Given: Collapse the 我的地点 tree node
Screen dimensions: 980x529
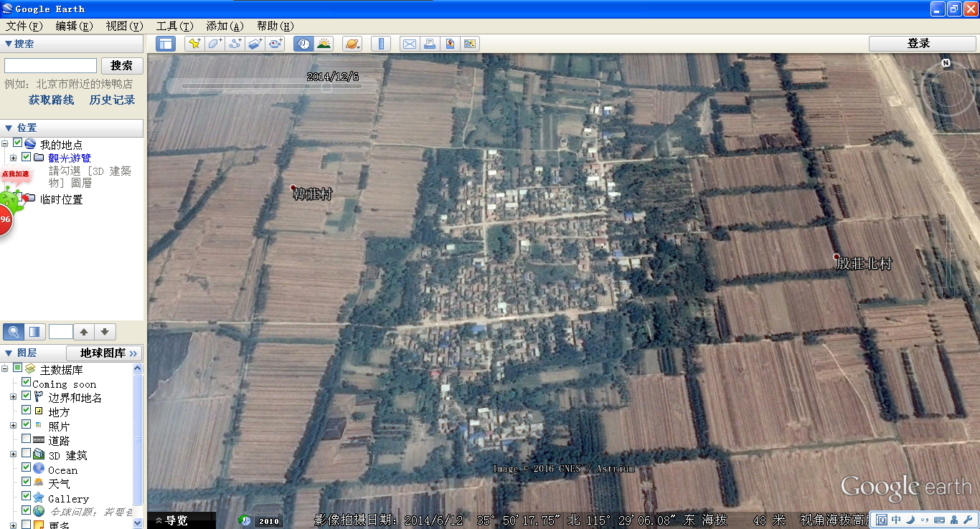Looking at the screenshot, I should (5, 144).
